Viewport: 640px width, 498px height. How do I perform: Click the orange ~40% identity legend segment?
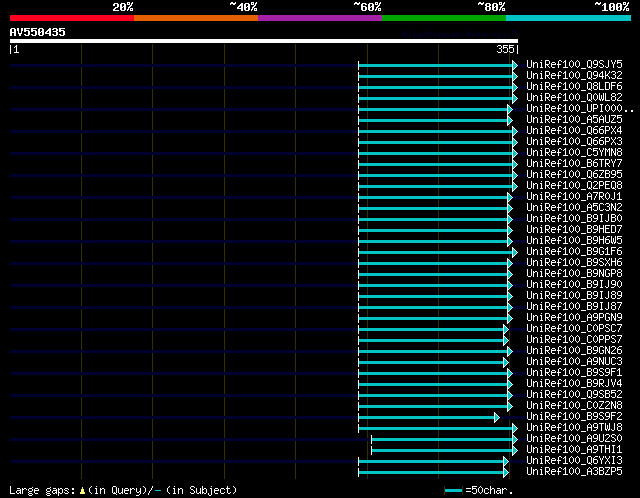coord(196,18)
